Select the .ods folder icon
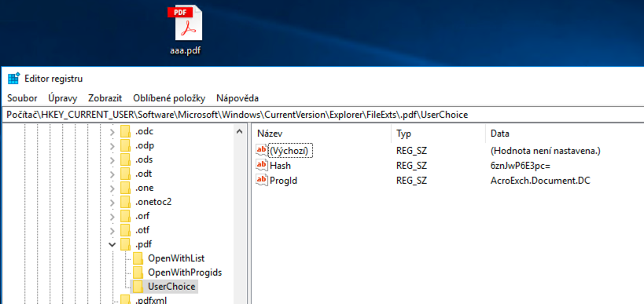This screenshot has width=644, height=304. coord(125,160)
